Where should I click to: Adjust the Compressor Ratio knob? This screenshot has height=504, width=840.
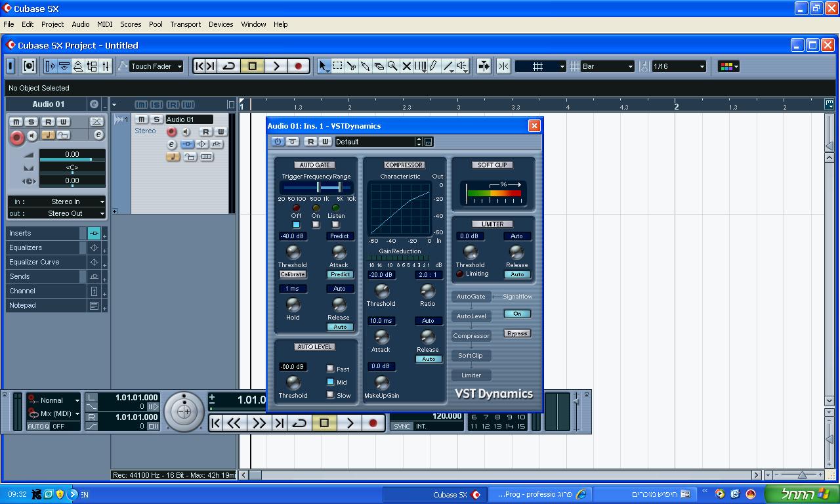427,290
